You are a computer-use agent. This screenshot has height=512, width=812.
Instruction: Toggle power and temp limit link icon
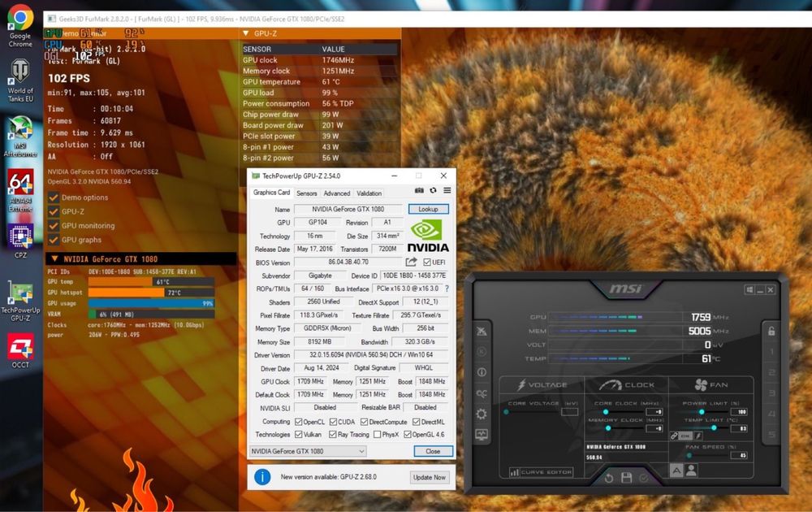(x=674, y=436)
